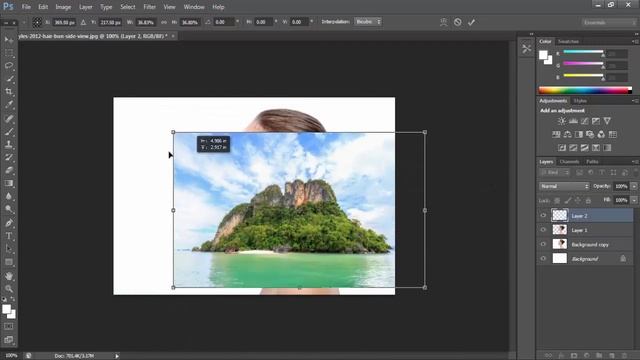
Task: Open the Layer menu
Action: [x=86, y=7]
